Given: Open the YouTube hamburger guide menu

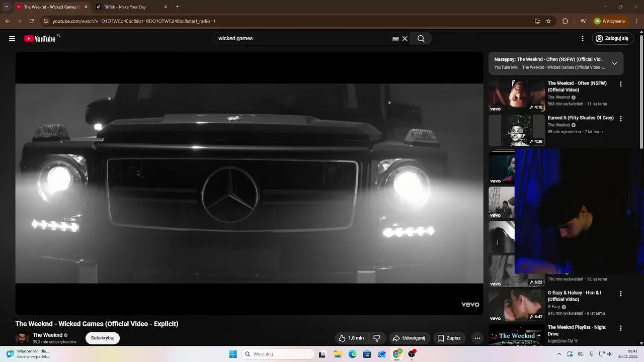Looking at the screenshot, I should (x=12, y=39).
